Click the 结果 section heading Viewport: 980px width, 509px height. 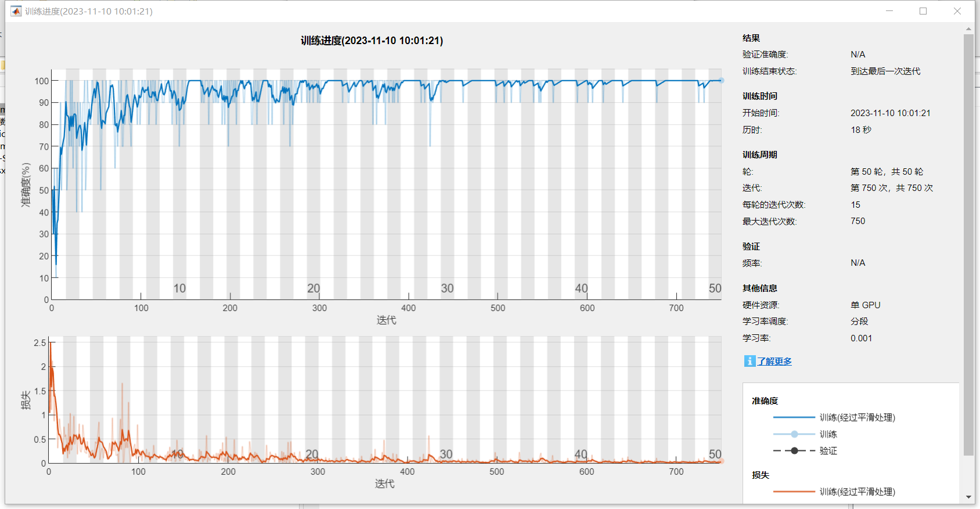pyautogui.click(x=751, y=38)
